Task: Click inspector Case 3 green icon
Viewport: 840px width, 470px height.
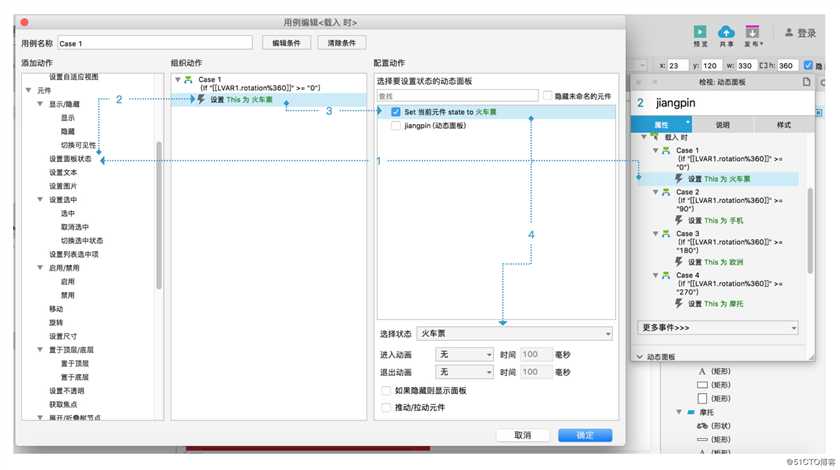Action: tap(666, 234)
